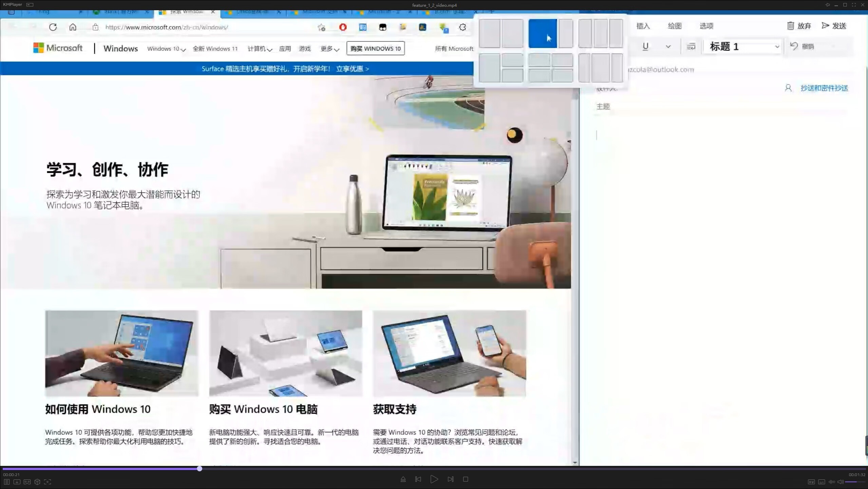
Task: Mute via the speaker icon
Action: coord(840,482)
